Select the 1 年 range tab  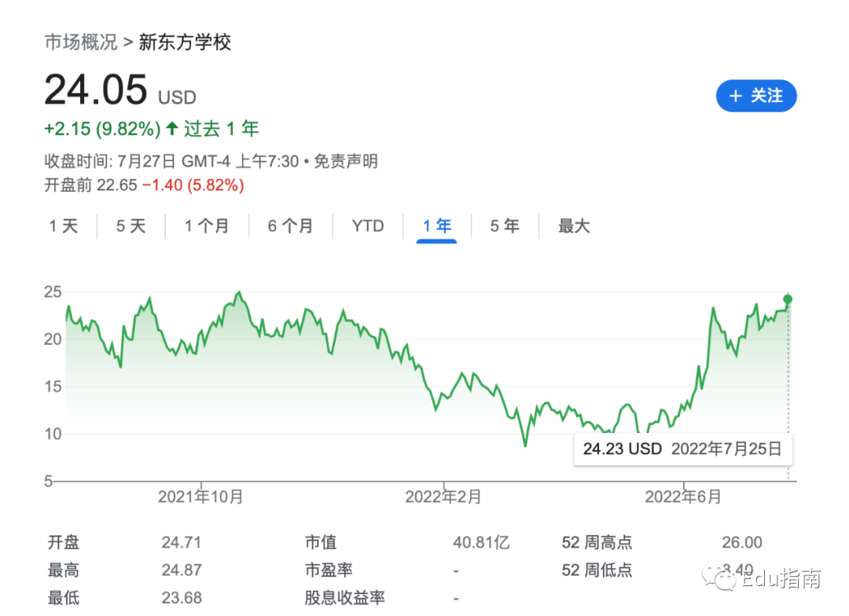437,225
